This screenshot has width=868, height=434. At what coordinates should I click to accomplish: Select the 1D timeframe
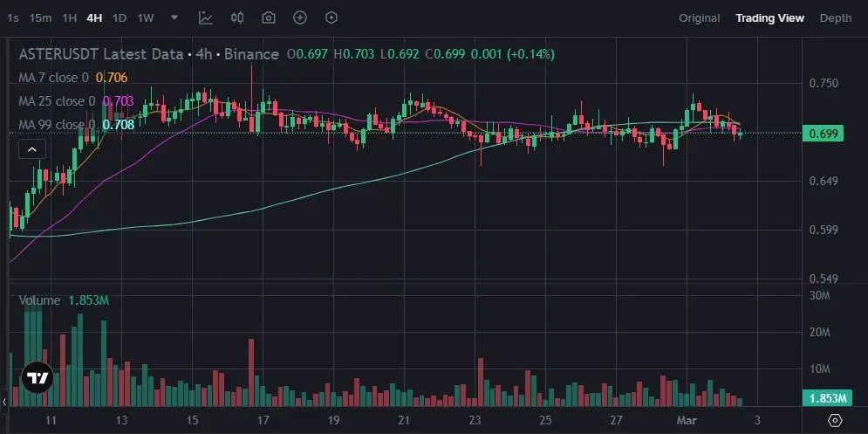click(x=120, y=17)
